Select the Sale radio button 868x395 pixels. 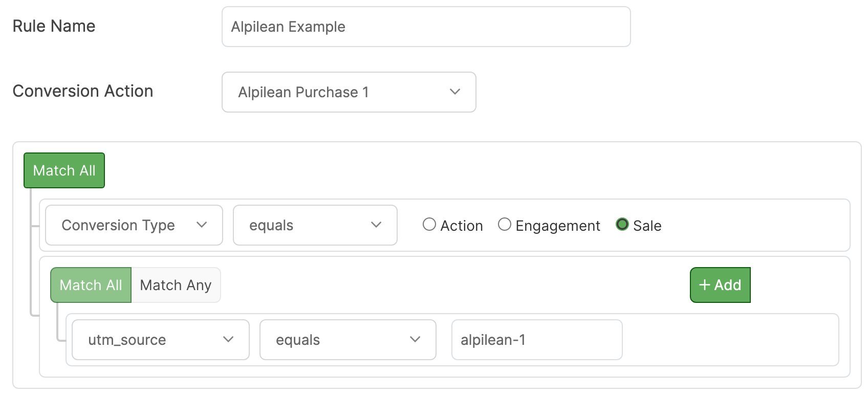pos(622,225)
